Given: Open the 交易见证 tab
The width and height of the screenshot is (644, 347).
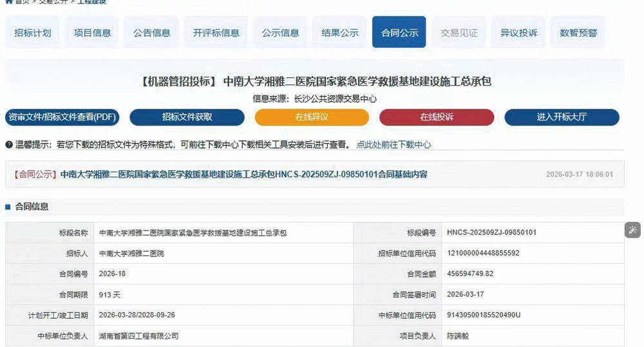Looking at the screenshot, I should coord(459,33).
